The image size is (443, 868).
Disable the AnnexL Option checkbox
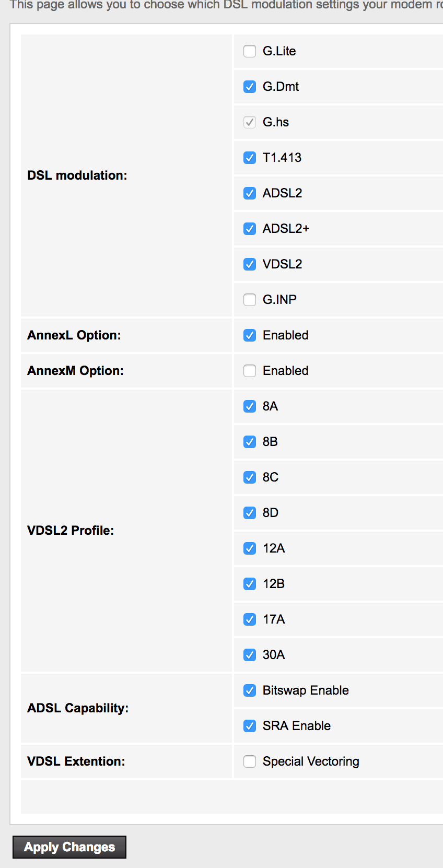tap(250, 335)
